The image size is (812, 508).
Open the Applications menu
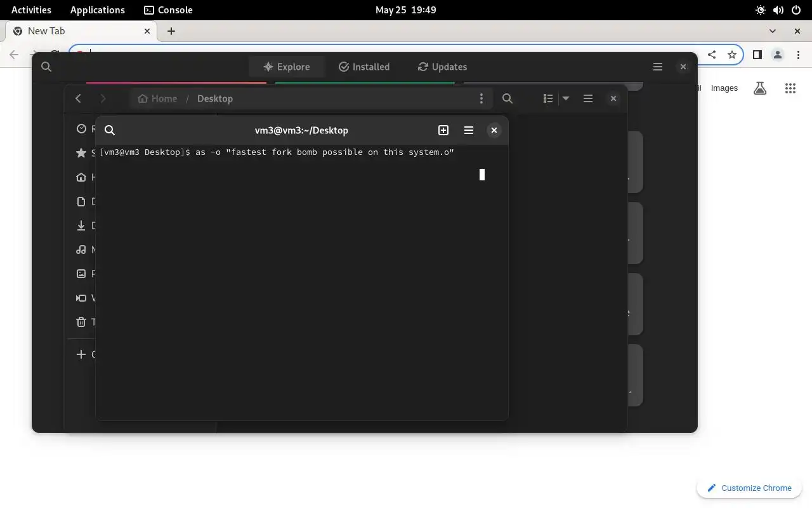(x=98, y=10)
